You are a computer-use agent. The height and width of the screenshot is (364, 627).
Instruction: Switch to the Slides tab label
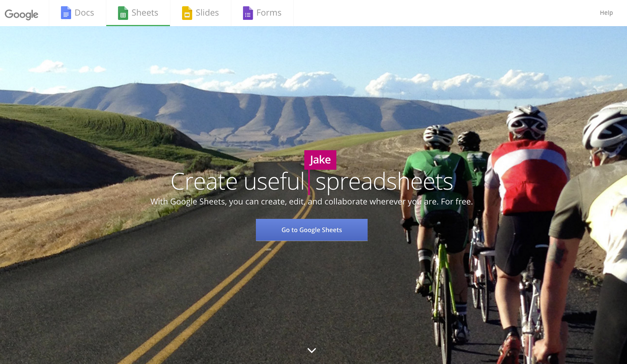(x=207, y=13)
